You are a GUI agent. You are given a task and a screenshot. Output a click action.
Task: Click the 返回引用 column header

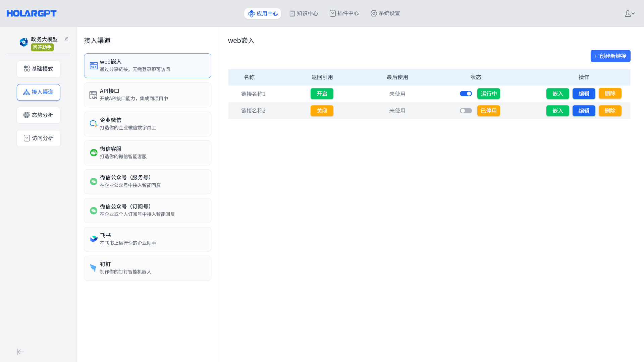coord(322,77)
